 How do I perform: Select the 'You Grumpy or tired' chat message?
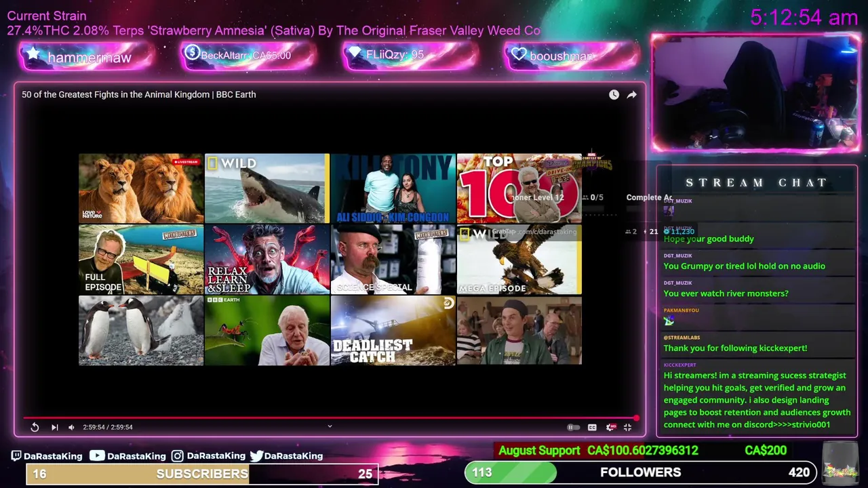click(x=744, y=266)
